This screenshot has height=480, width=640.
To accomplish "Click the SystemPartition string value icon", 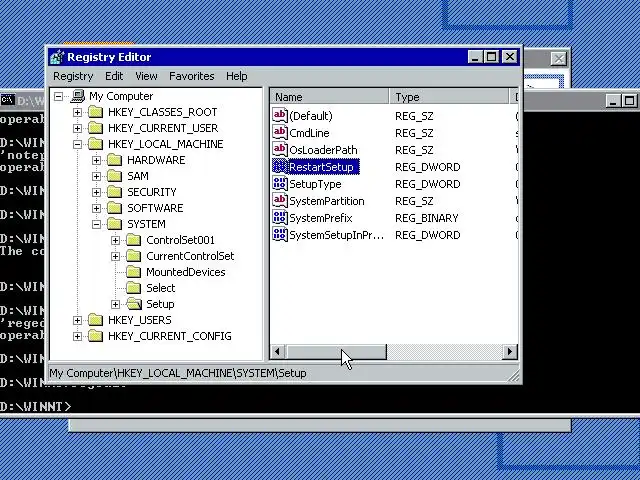I will (x=280, y=201).
